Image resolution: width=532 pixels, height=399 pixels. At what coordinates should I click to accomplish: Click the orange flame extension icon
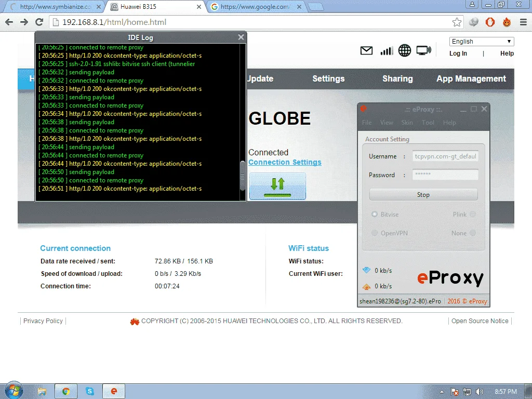pyautogui.click(x=507, y=22)
